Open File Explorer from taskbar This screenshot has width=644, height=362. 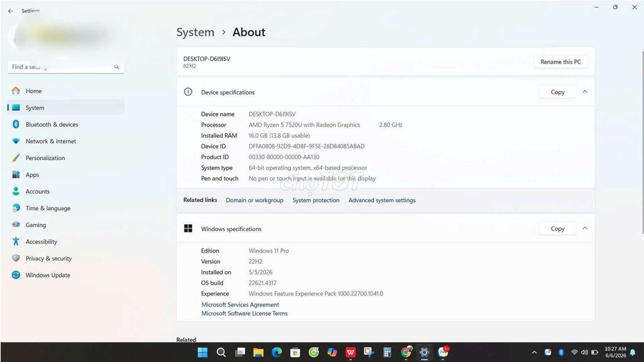tap(258, 353)
